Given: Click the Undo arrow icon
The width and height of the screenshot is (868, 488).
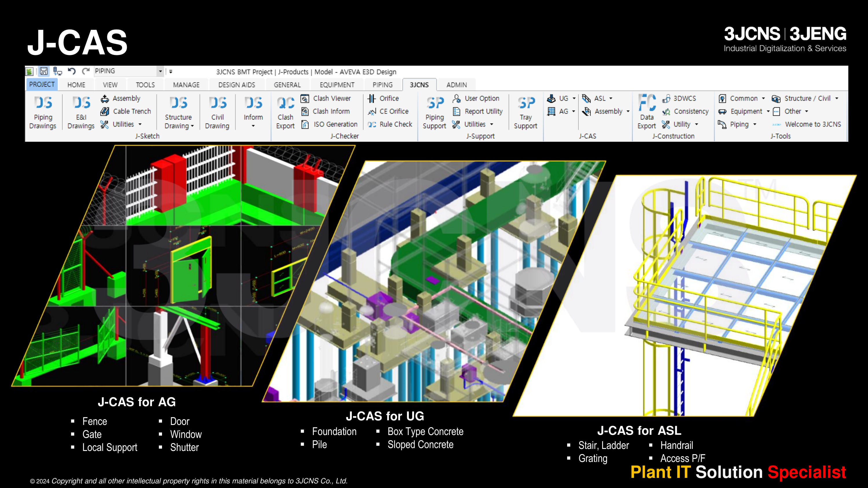Looking at the screenshot, I should tap(71, 71).
